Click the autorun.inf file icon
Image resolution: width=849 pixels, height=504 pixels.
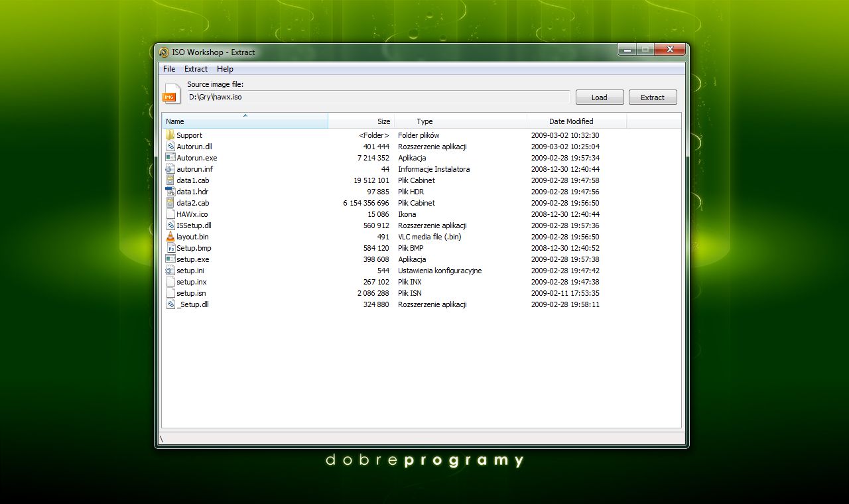(170, 169)
